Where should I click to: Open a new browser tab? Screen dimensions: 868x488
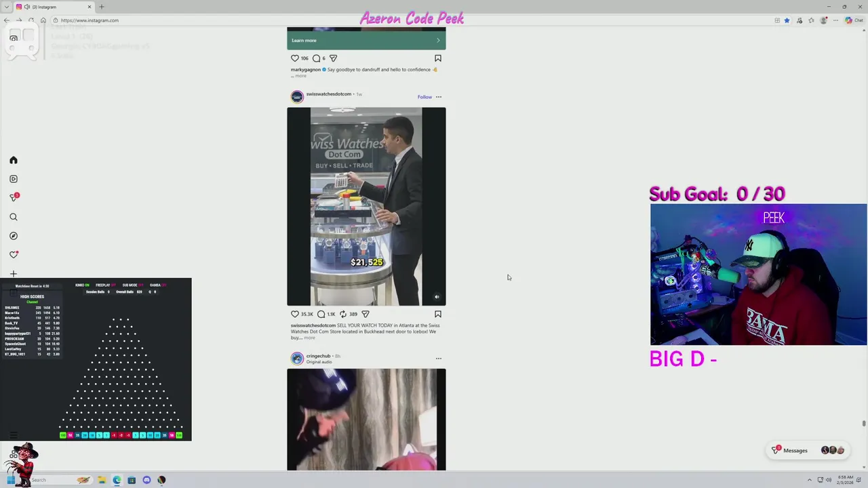point(102,7)
